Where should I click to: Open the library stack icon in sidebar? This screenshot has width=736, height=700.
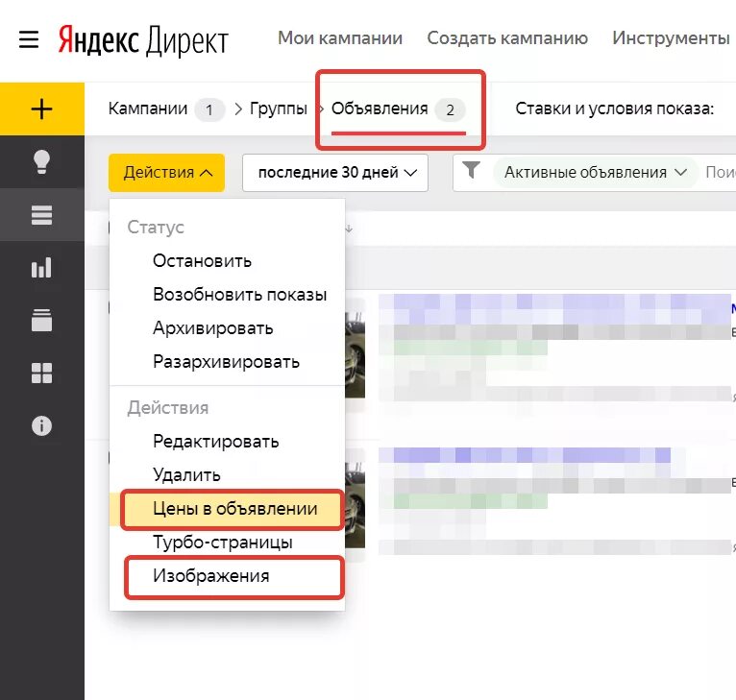pyautogui.click(x=41, y=321)
